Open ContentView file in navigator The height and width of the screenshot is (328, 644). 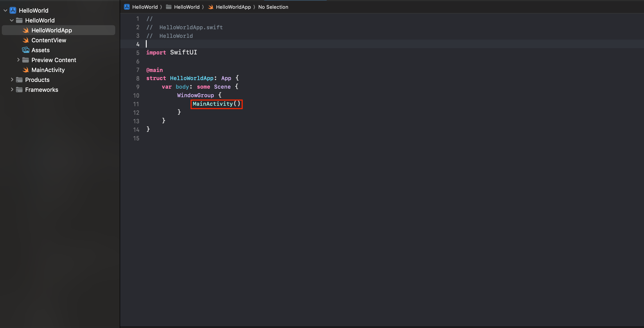(49, 40)
